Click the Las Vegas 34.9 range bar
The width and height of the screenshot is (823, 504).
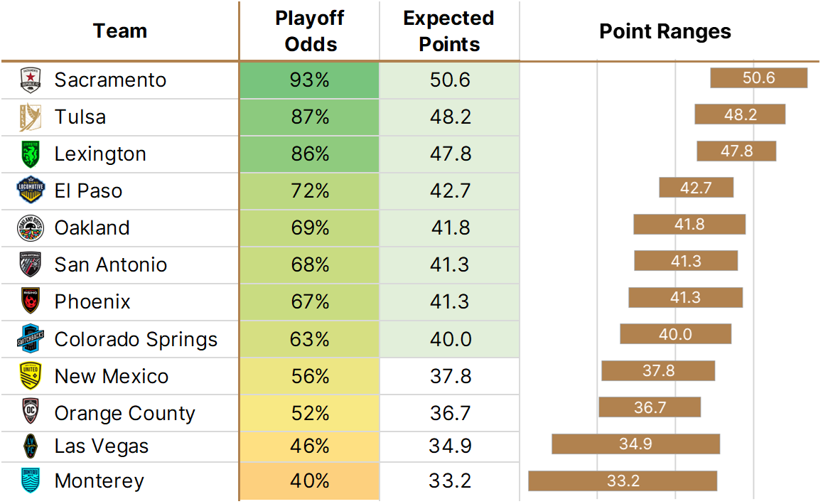[x=635, y=444]
